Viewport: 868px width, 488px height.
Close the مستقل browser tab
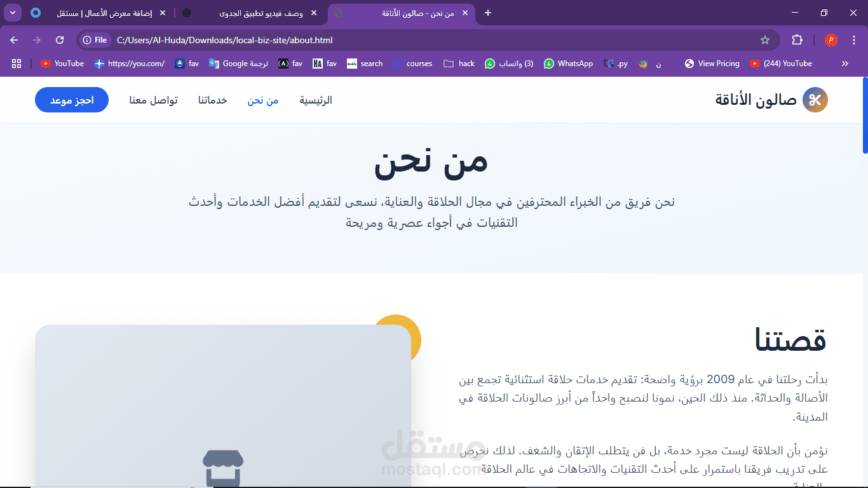point(163,13)
